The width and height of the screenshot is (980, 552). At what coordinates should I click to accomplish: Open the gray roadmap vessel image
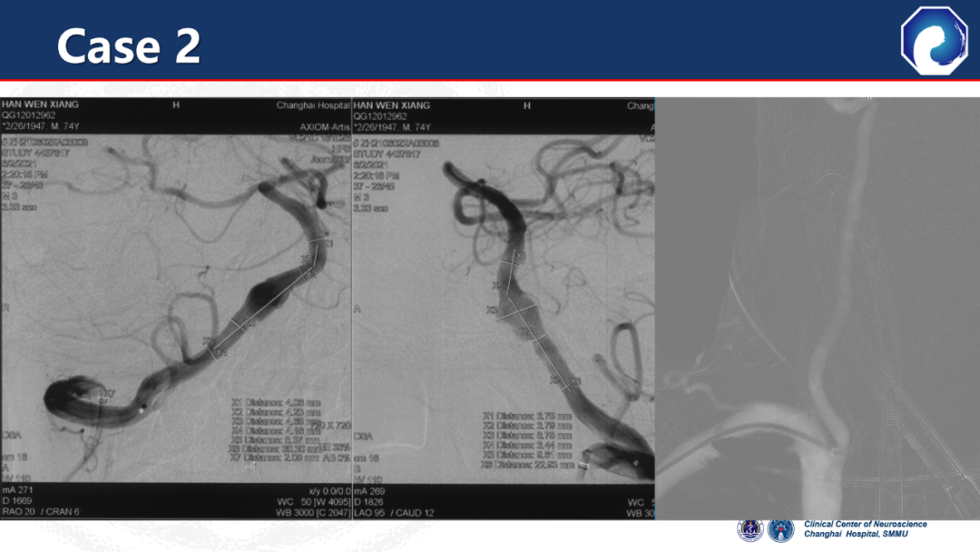[x=818, y=308]
